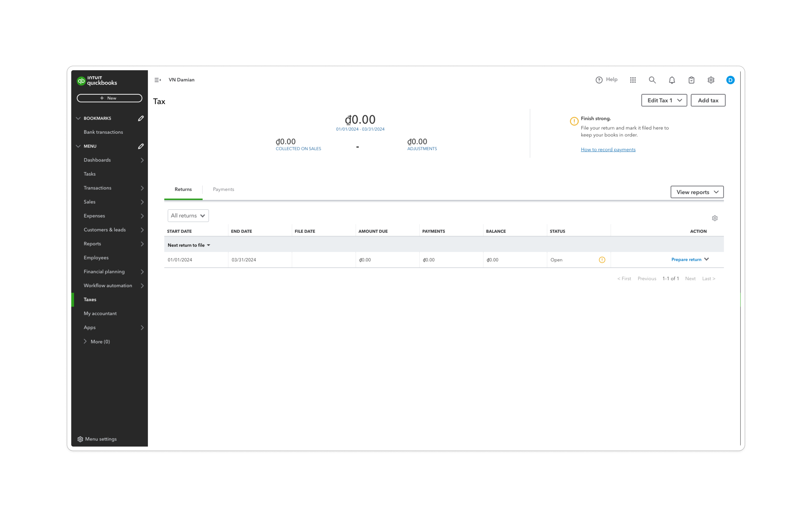Open Reports in the sidebar menu

(92, 244)
